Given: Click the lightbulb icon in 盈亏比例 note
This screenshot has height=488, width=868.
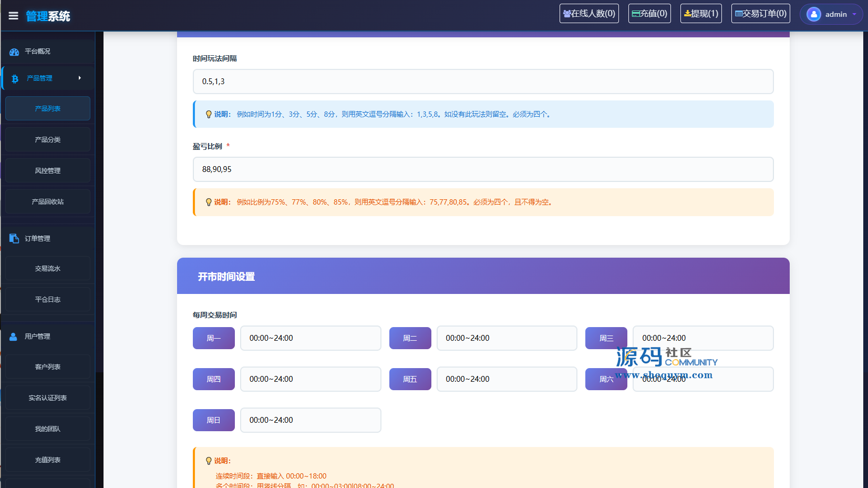Looking at the screenshot, I should click(x=209, y=202).
